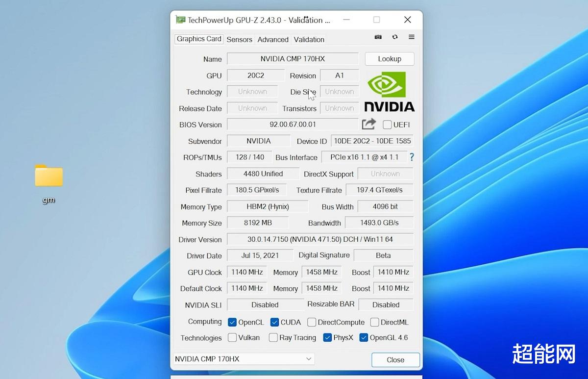Click the Name field NVIDIA CMP 170HX

pyautogui.click(x=293, y=59)
